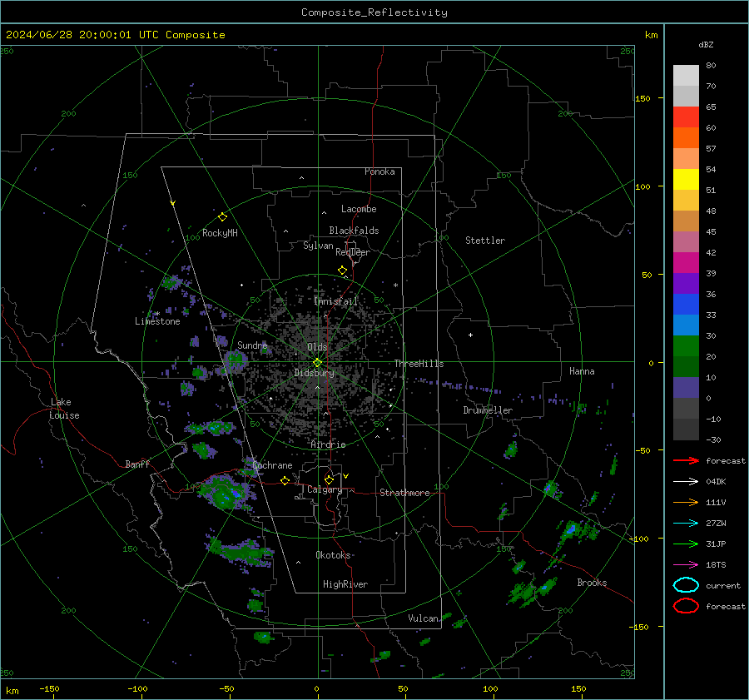The image size is (749, 700).
Task: Click the Ponoka city label
Action: (x=379, y=171)
